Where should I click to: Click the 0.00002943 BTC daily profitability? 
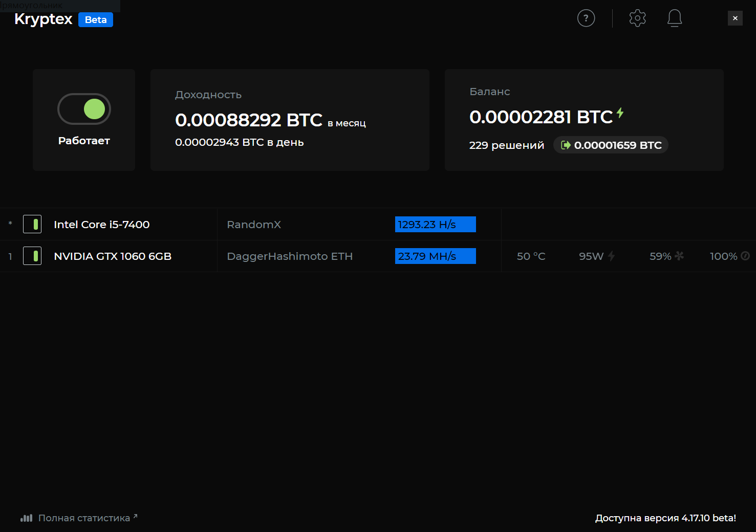tap(240, 142)
